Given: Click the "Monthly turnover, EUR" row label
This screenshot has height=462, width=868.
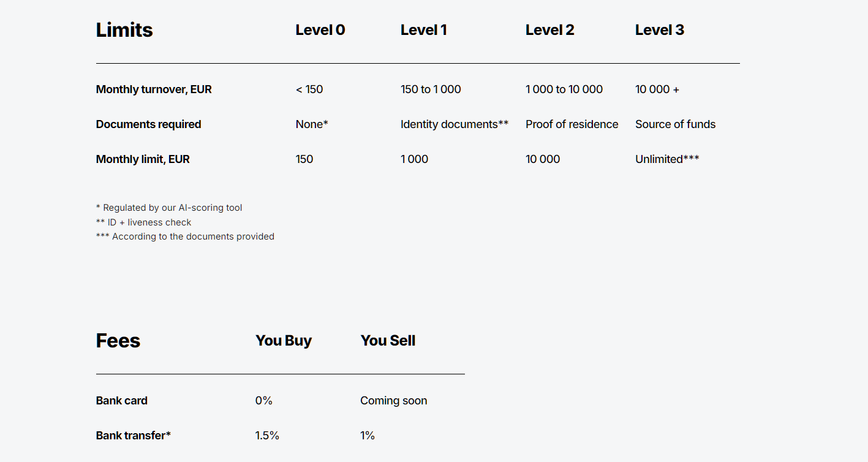Looking at the screenshot, I should (154, 89).
